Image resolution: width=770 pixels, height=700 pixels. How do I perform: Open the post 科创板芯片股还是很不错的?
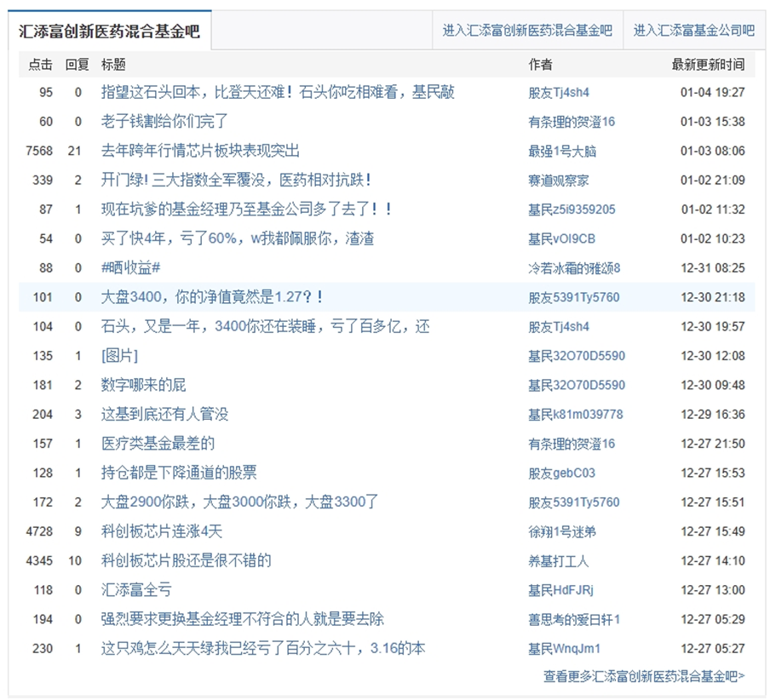click(187, 560)
